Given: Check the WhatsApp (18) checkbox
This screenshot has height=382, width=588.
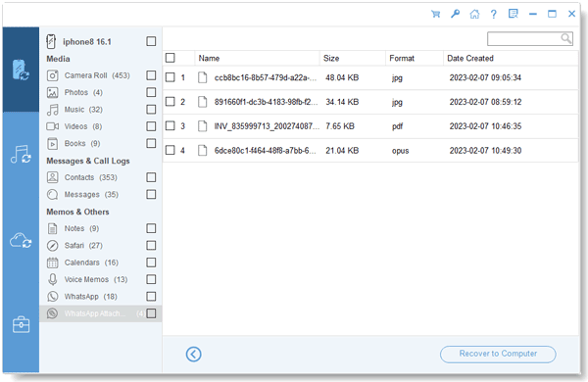Looking at the screenshot, I should click(151, 297).
